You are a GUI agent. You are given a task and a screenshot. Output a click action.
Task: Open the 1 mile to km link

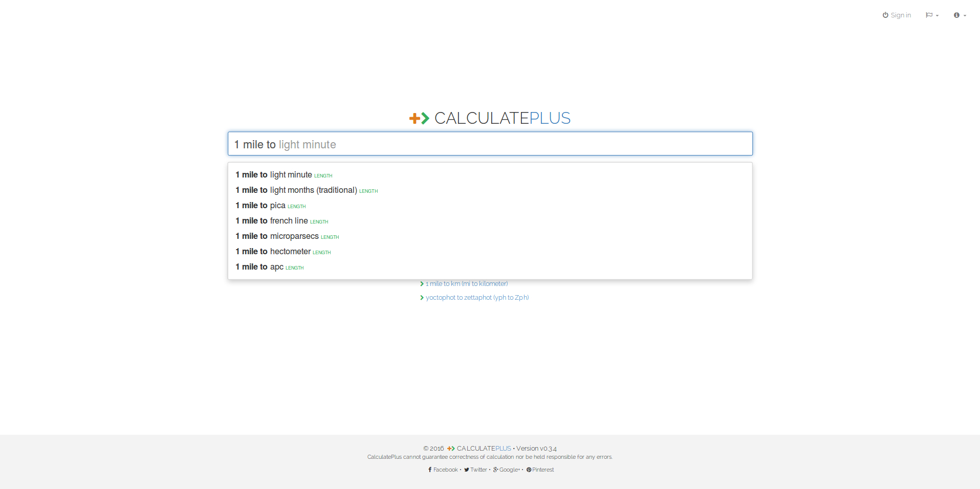click(x=466, y=284)
